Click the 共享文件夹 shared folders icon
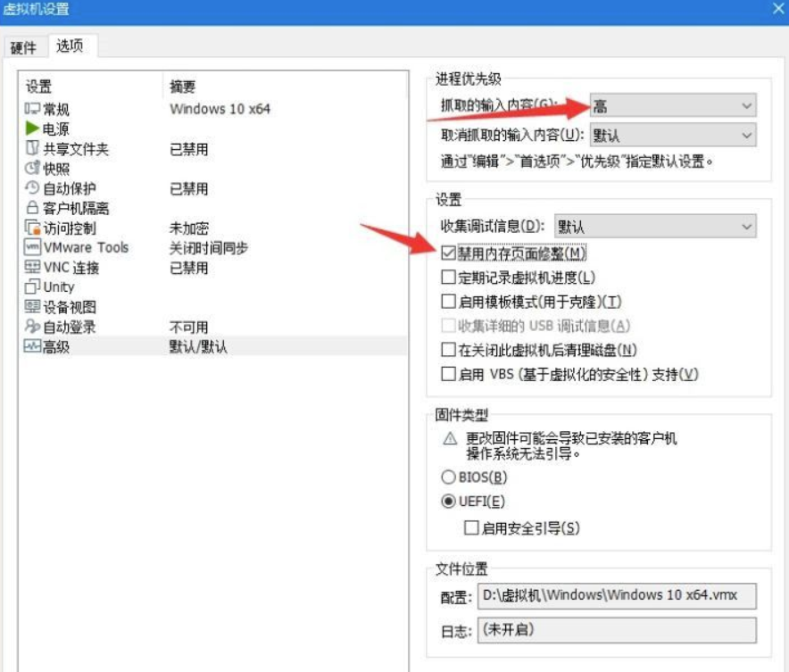 (x=32, y=148)
